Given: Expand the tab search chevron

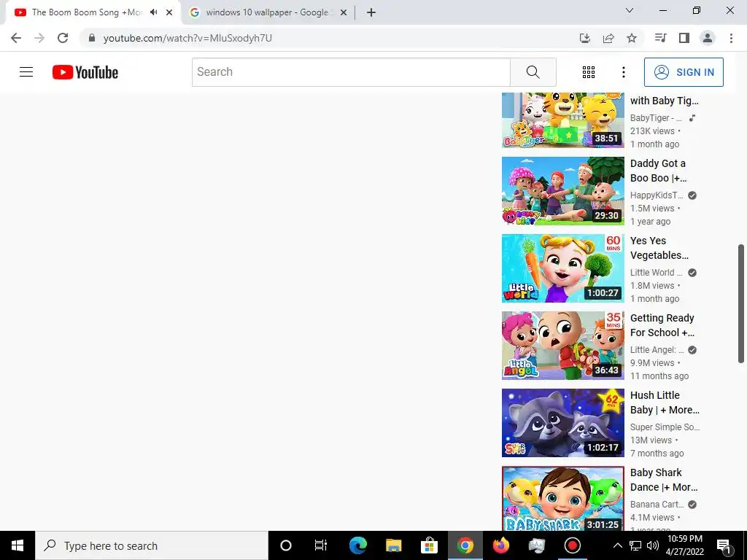Looking at the screenshot, I should click(630, 10).
